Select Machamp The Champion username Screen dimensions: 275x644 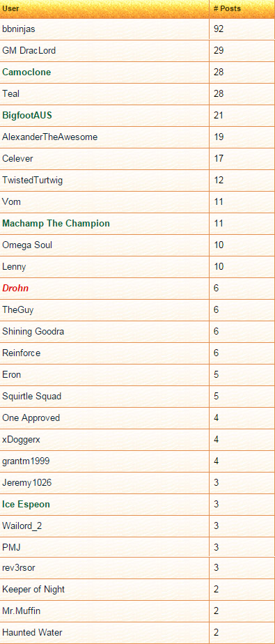pos(56,224)
